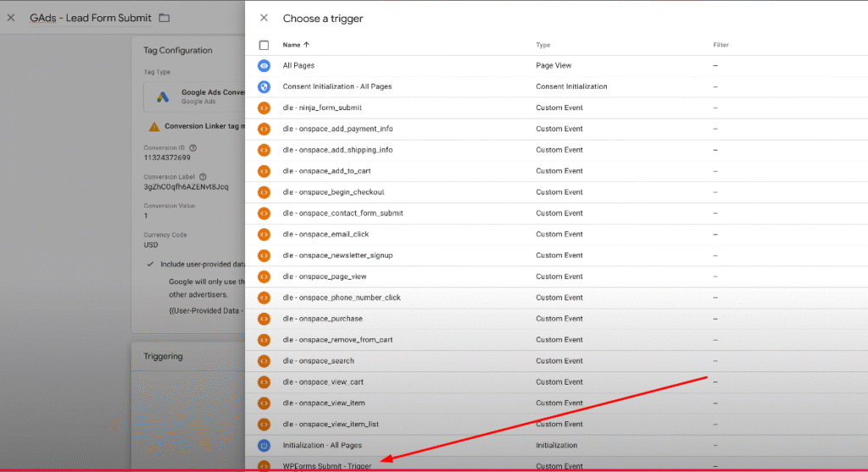Pick the dle - onspace_add_to_cart trigger

coord(326,171)
